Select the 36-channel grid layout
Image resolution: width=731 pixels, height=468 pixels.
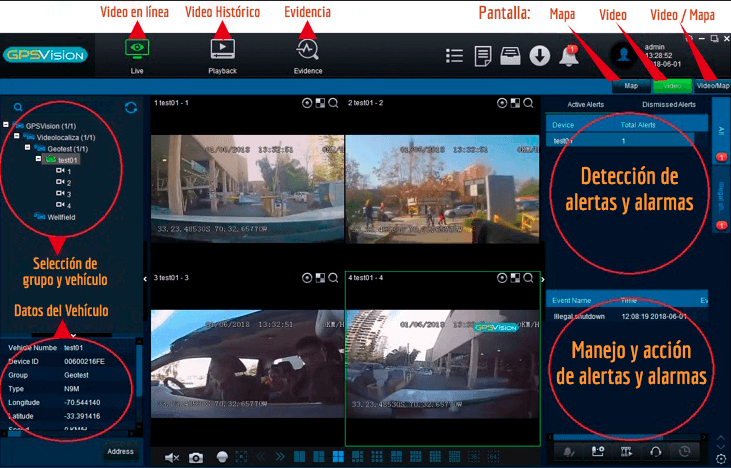coord(473,456)
